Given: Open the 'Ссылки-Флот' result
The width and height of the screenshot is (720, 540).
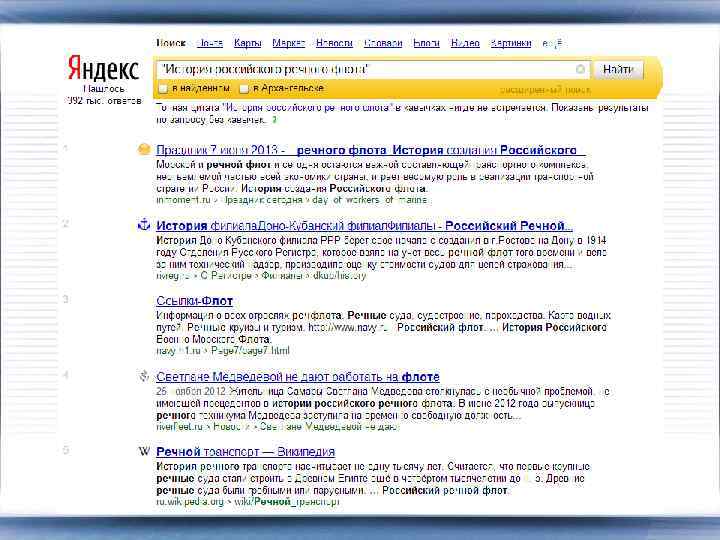Looking at the screenshot, I should pyautogui.click(x=194, y=301).
